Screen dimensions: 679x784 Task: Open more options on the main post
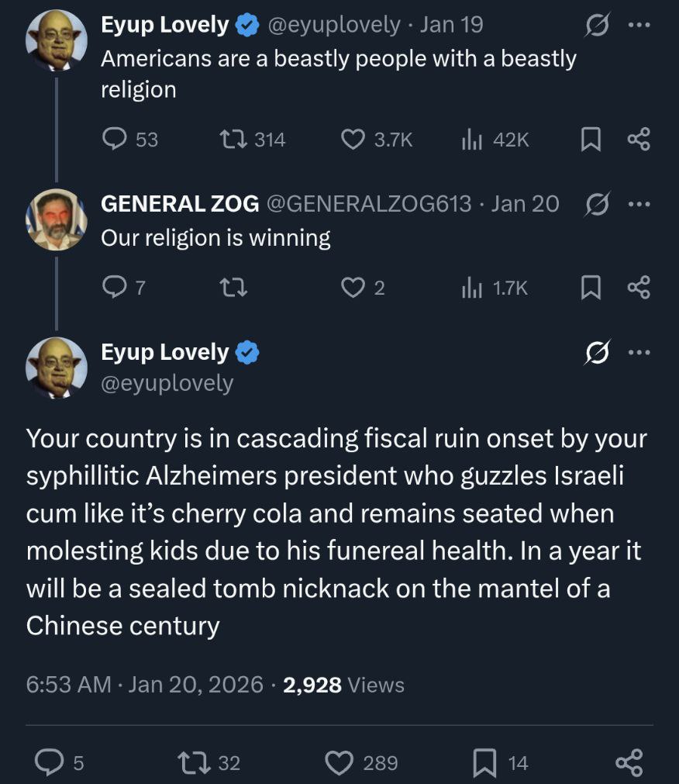pos(639,353)
